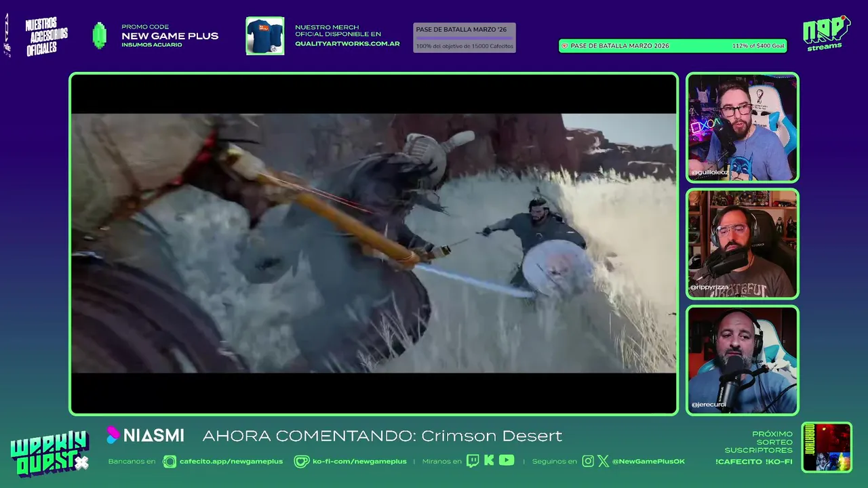Click the Kick icon in the bottom bar
The width and height of the screenshot is (868, 488).
489,461
